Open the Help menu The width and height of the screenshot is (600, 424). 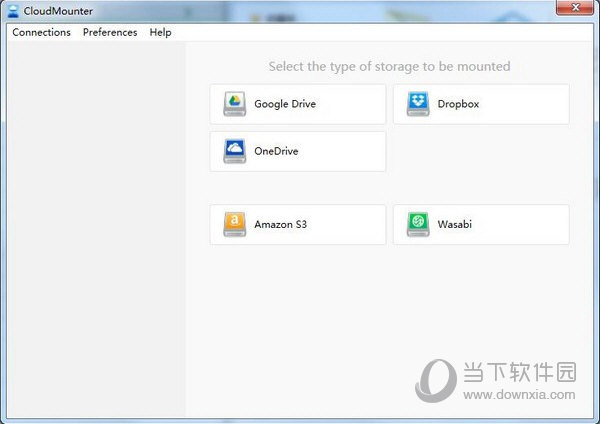pos(160,33)
